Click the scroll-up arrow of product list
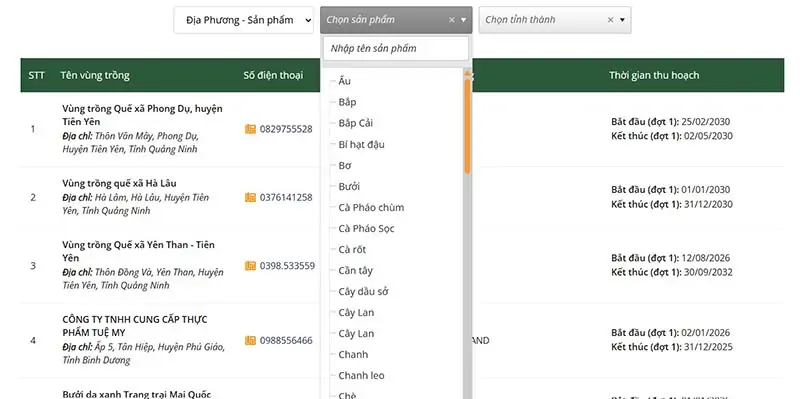Image resolution: width=800 pixels, height=399 pixels. (467, 73)
